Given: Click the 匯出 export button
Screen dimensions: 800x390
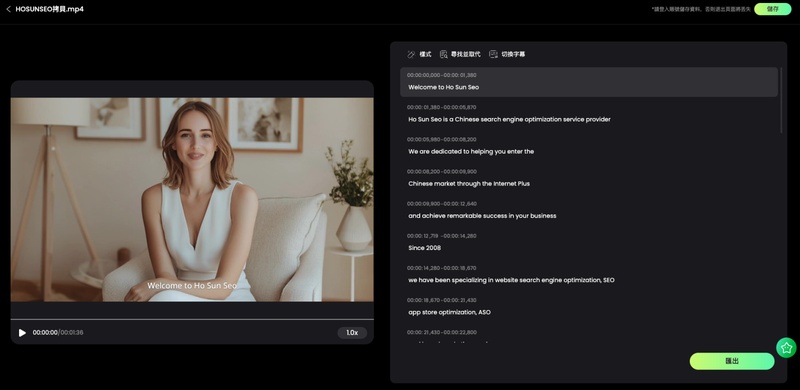Looking at the screenshot, I should tap(732, 361).
